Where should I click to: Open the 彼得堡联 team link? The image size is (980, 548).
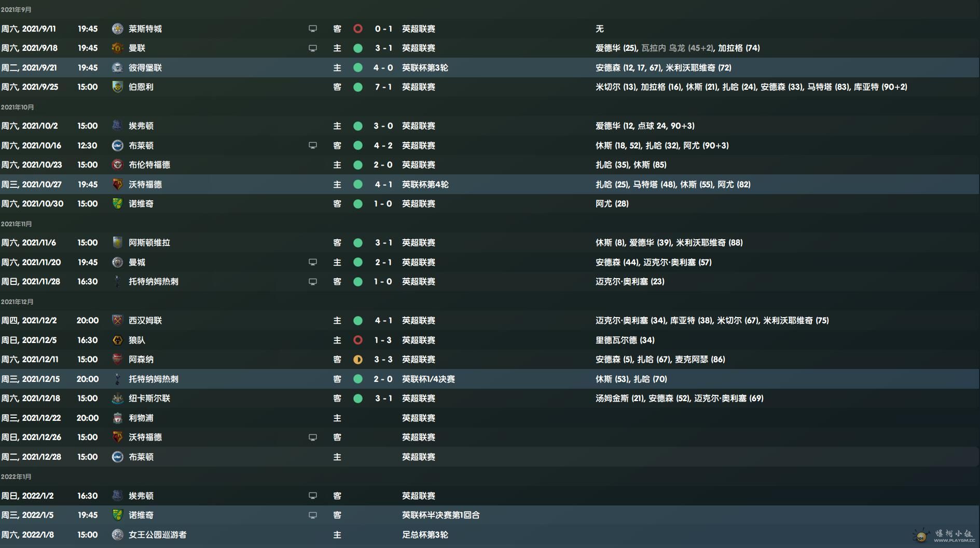pos(145,67)
